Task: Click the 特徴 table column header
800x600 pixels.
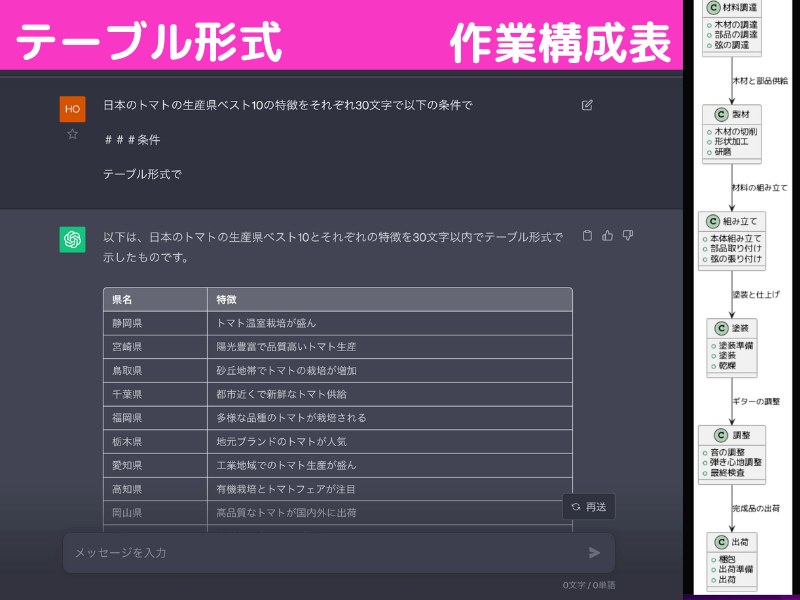Action: click(x=227, y=299)
